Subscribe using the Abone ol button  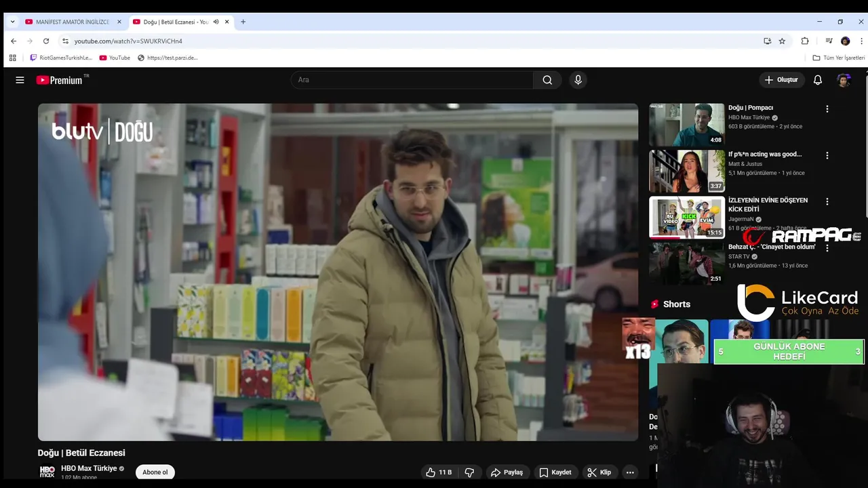coord(155,472)
